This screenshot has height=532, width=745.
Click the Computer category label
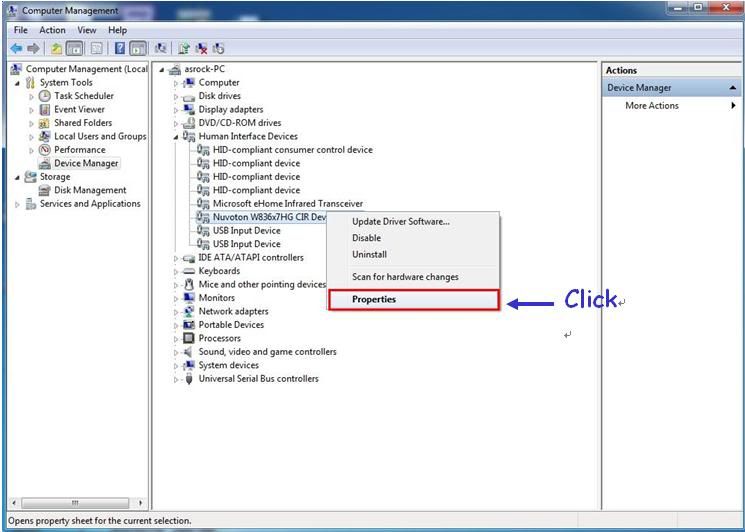pos(219,83)
